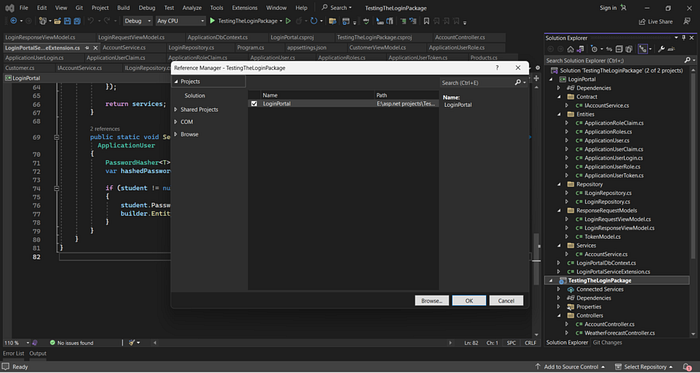Click the Reference Manager search field
Screen dimensions: 700x373
(x=477, y=83)
